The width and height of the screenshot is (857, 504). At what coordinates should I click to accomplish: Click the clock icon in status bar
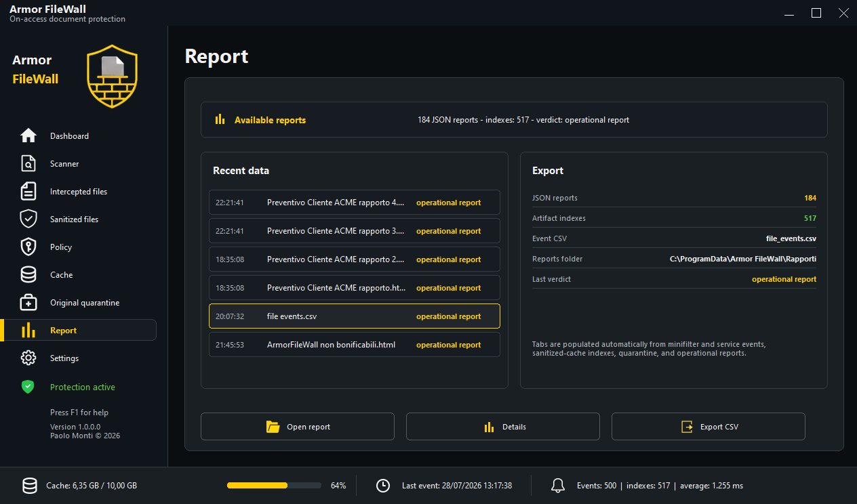(383, 485)
